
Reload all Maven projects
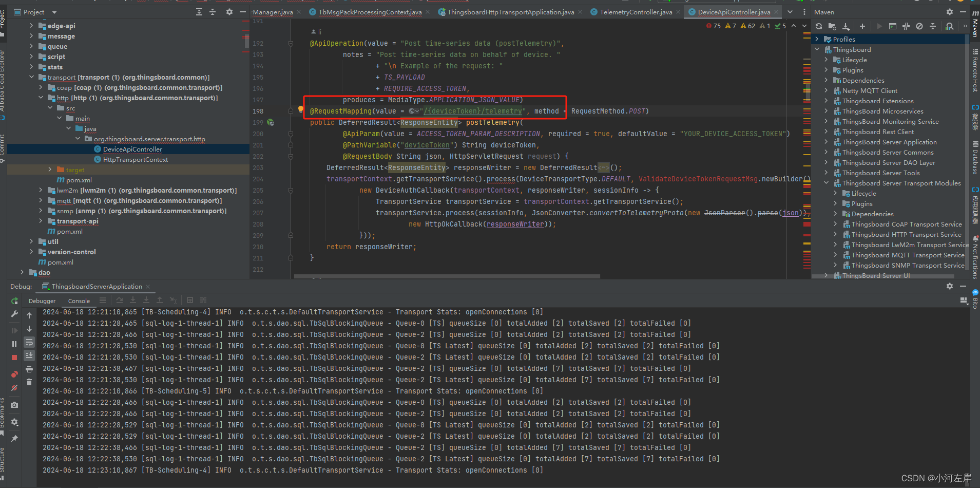[x=819, y=26]
